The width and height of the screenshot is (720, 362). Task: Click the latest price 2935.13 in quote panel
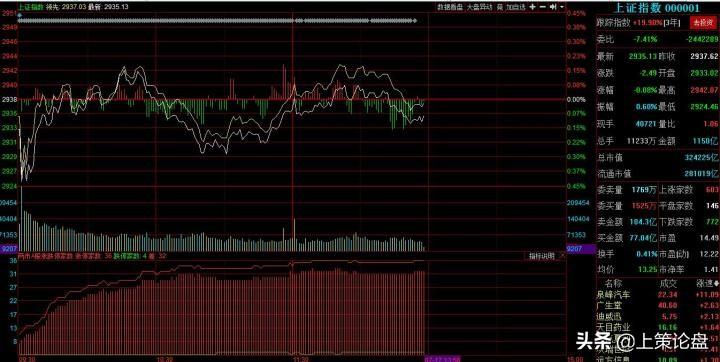(x=643, y=57)
